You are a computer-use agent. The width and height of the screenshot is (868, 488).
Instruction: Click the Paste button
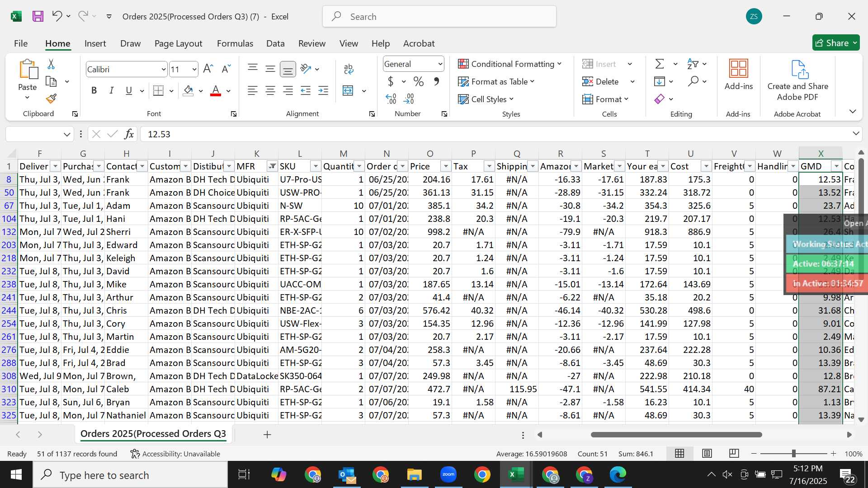click(x=28, y=76)
